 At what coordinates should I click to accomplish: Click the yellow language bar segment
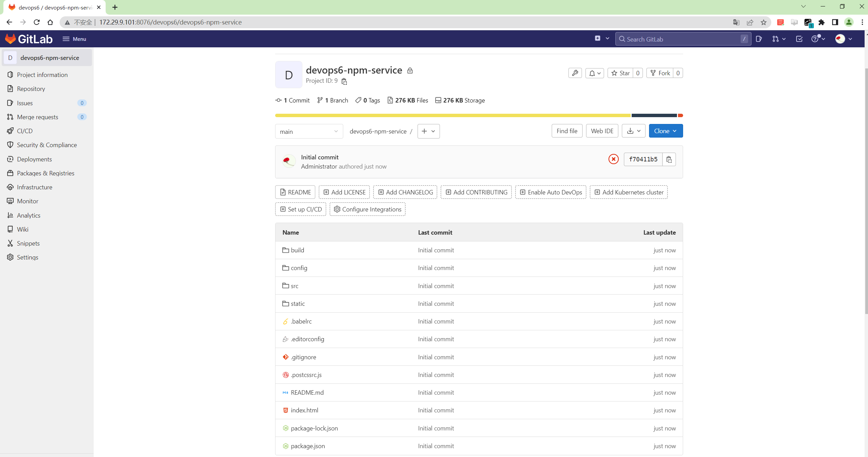pyautogui.click(x=453, y=115)
